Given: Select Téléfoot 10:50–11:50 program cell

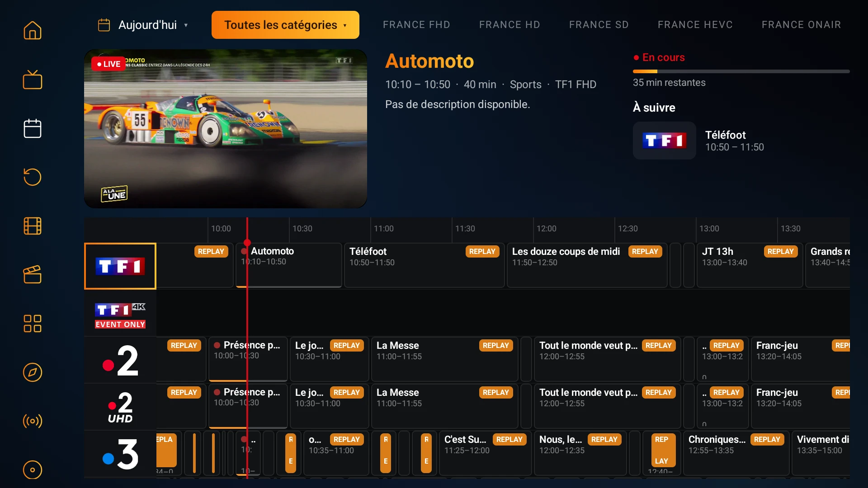Looking at the screenshot, I should pyautogui.click(x=424, y=265).
